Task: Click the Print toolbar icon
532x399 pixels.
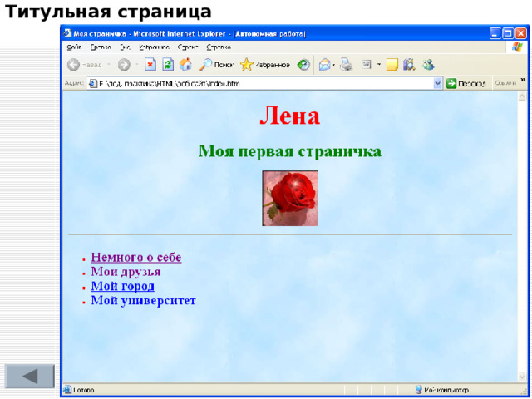Action: [x=346, y=65]
